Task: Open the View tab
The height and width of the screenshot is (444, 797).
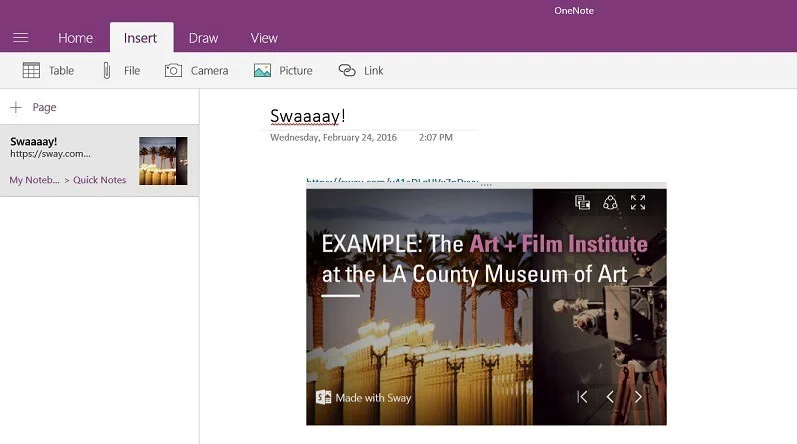Action: [x=264, y=38]
